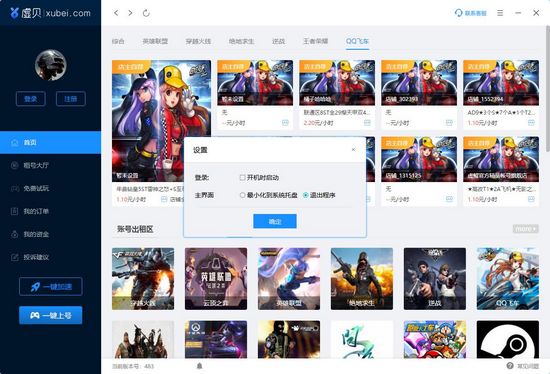Viewport: 550px width, 374px height.
Task: Click the headset 联系客服 icon
Action: [458, 13]
